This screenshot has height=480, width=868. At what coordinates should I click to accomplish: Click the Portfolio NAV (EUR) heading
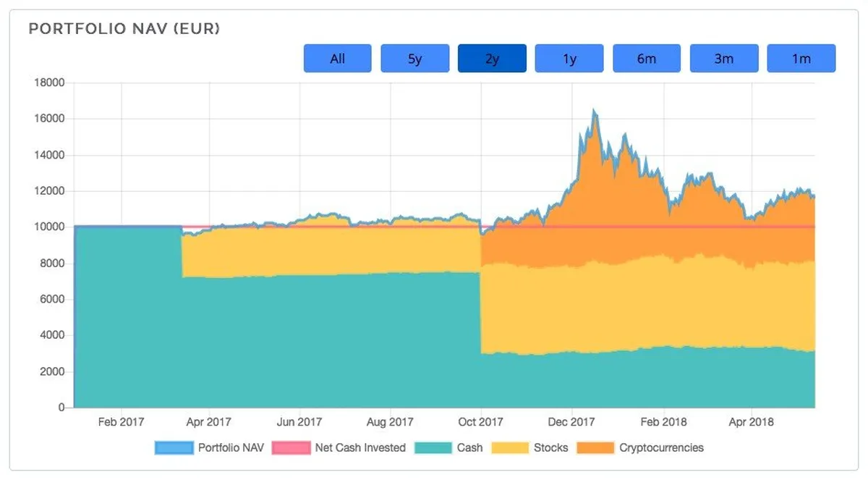coord(124,29)
